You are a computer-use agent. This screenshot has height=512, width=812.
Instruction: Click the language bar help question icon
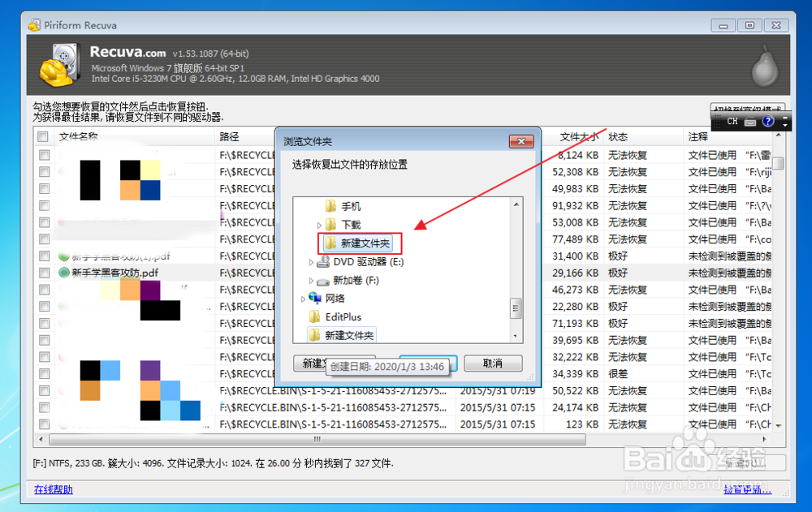(768, 121)
